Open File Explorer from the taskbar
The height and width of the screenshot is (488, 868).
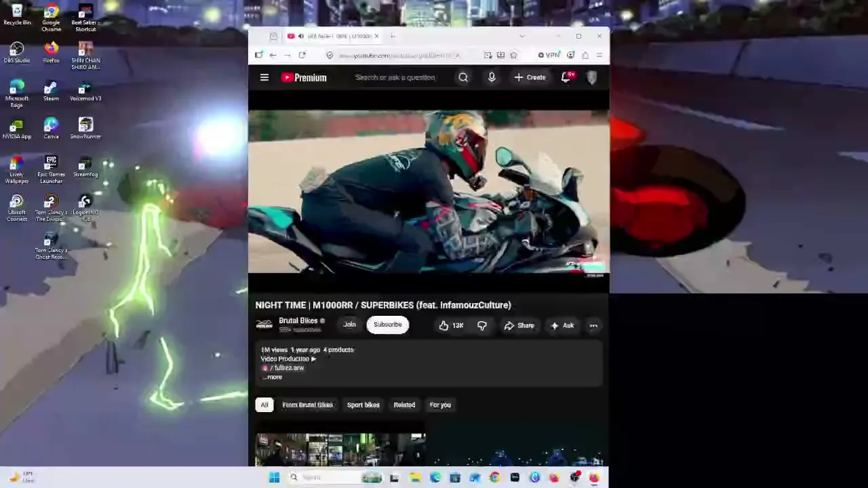[x=415, y=478]
